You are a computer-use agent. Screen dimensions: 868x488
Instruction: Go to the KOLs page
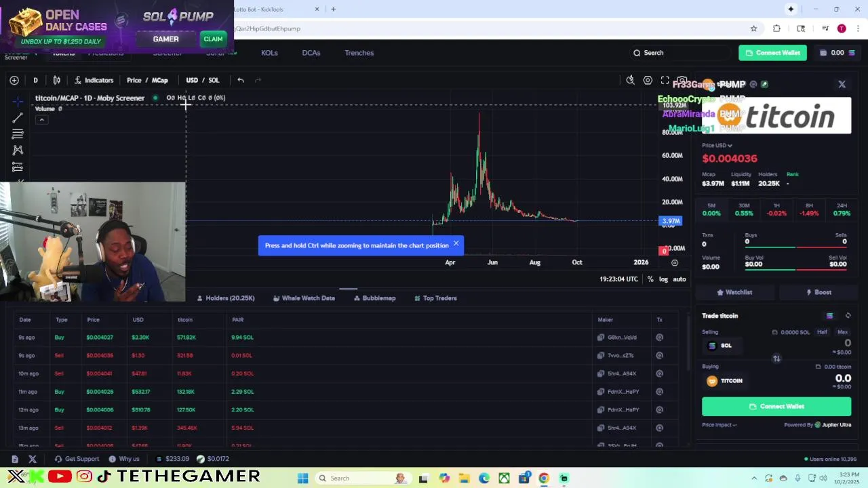269,53
